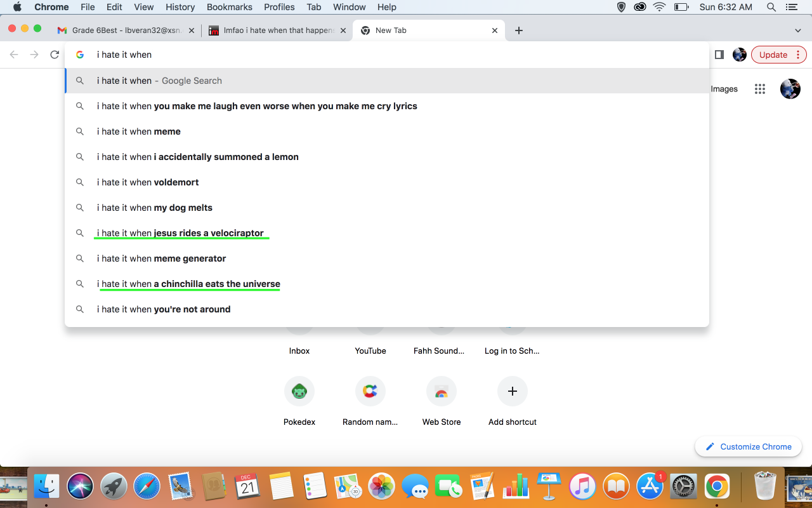Open the Web Store shortcut icon

pos(442,391)
